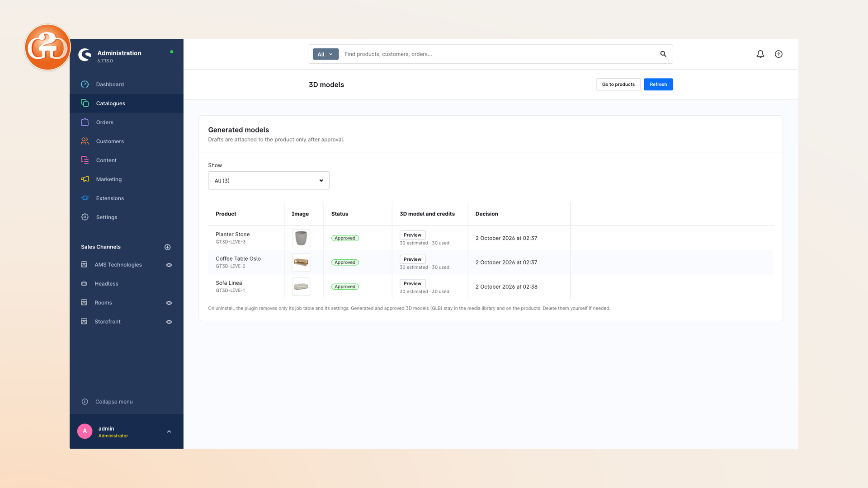Preview the Sofa Linea 3D model
This screenshot has width=868, height=488.
click(x=412, y=284)
